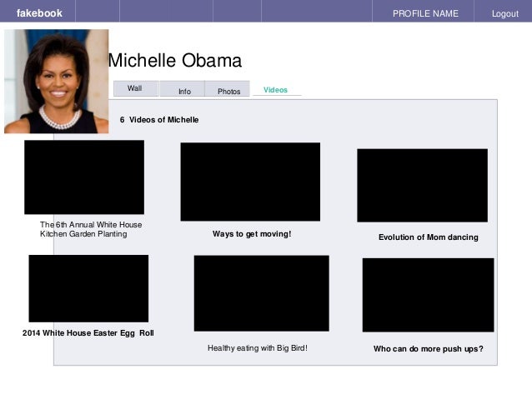This screenshot has width=532, height=399.
Task: Select the Videos tab
Action: coord(275,90)
